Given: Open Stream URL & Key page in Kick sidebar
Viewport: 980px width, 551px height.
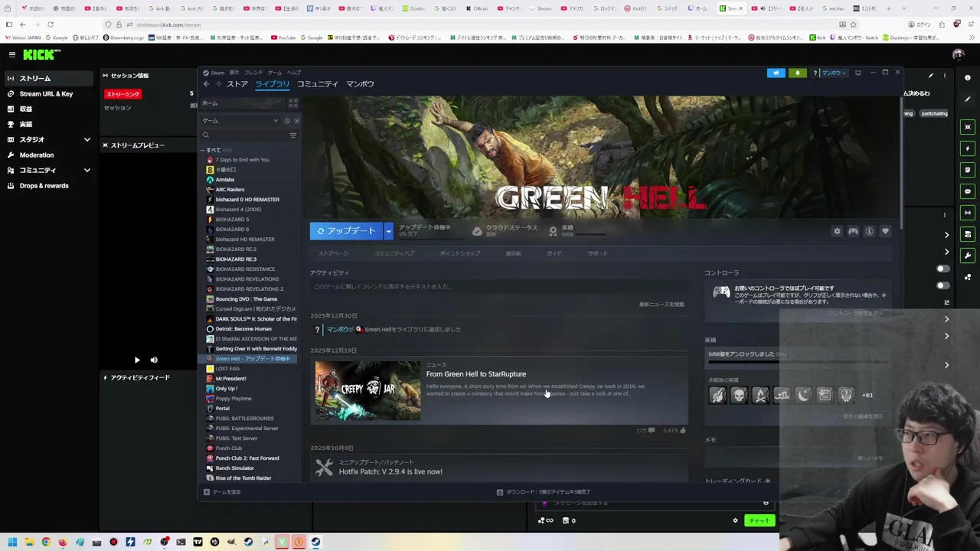Looking at the screenshot, I should (46, 93).
